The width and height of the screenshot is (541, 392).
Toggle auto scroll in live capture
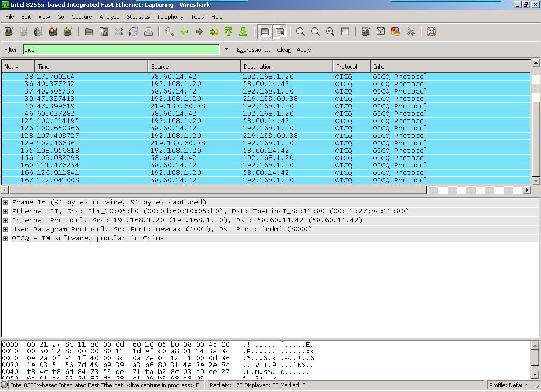(279, 32)
